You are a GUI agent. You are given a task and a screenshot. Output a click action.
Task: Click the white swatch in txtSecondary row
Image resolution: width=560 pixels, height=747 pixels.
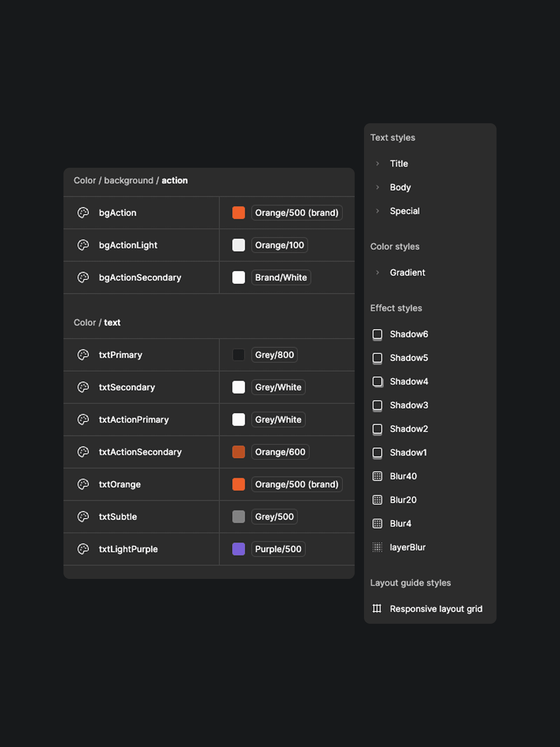pyautogui.click(x=239, y=387)
